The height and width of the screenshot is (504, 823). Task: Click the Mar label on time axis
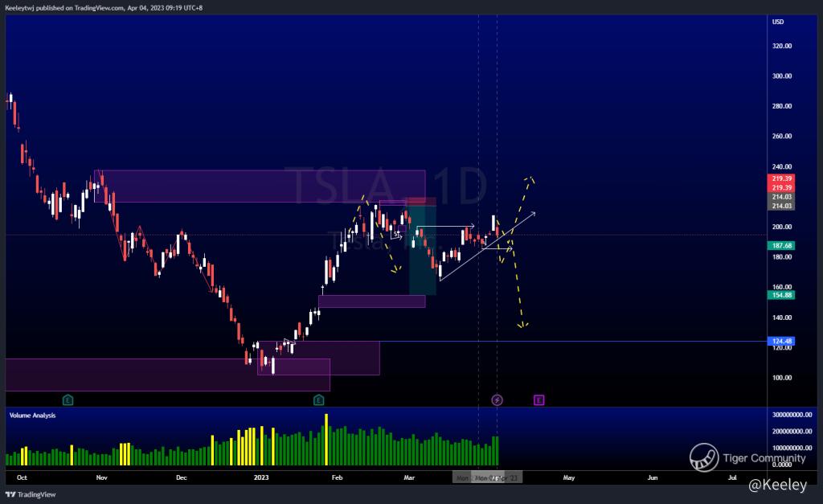pos(409,477)
